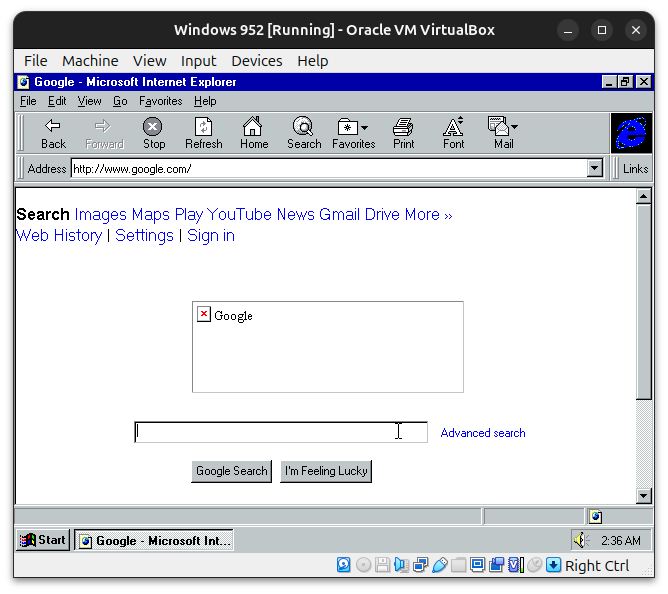Click the Font size toolbar icon
This screenshot has width=668, height=594.
453,133
